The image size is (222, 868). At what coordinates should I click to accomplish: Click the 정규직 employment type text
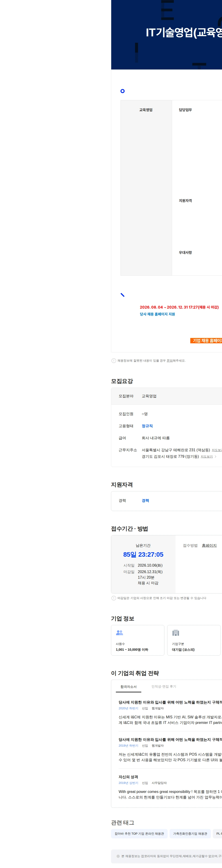pyautogui.click(x=147, y=426)
